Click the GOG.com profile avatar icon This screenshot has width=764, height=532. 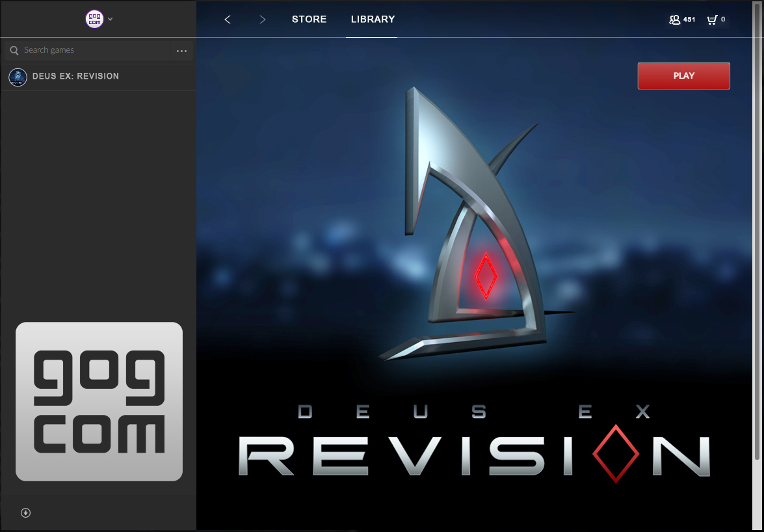coord(94,19)
